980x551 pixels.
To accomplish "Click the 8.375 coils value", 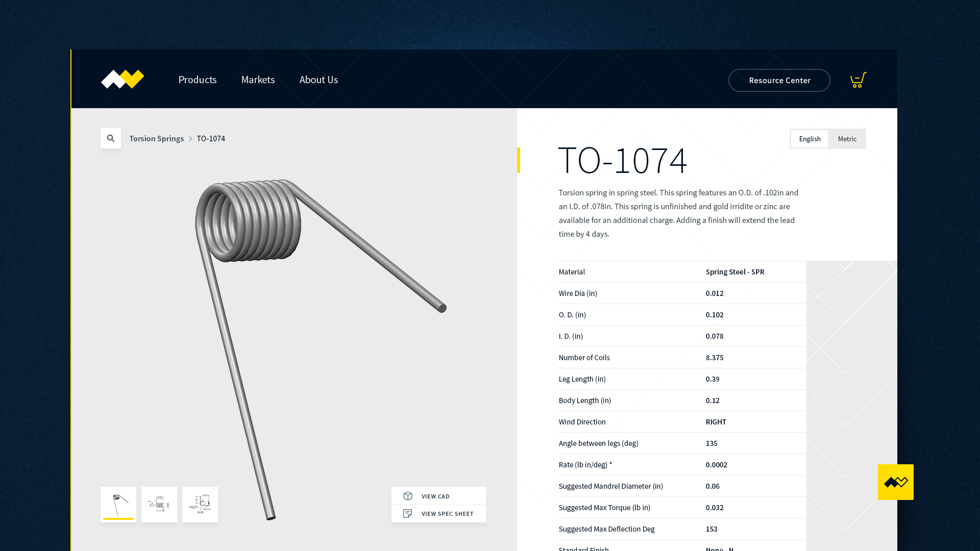I will [x=715, y=358].
